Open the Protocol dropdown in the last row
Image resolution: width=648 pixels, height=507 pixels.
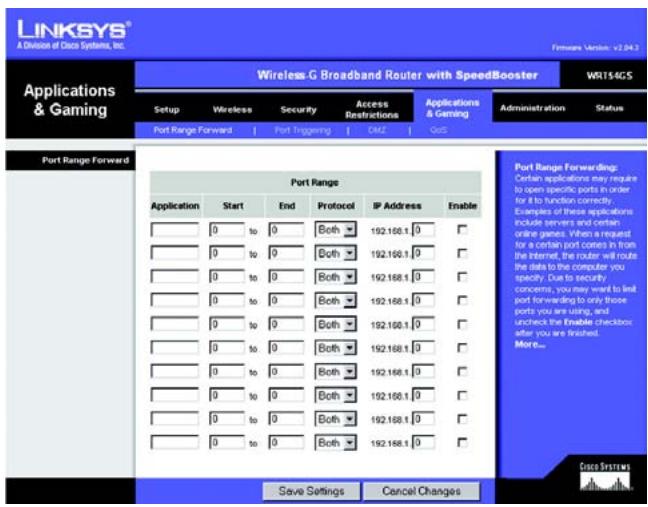pyautogui.click(x=336, y=443)
